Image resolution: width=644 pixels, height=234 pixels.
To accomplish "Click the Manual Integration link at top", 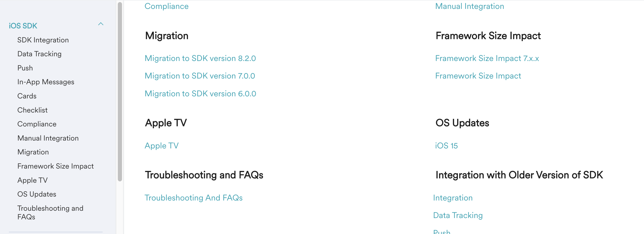I will (469, 6).
